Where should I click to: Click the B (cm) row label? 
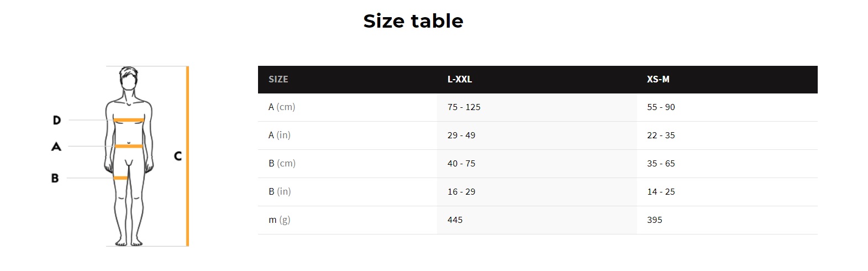[282, 164]
